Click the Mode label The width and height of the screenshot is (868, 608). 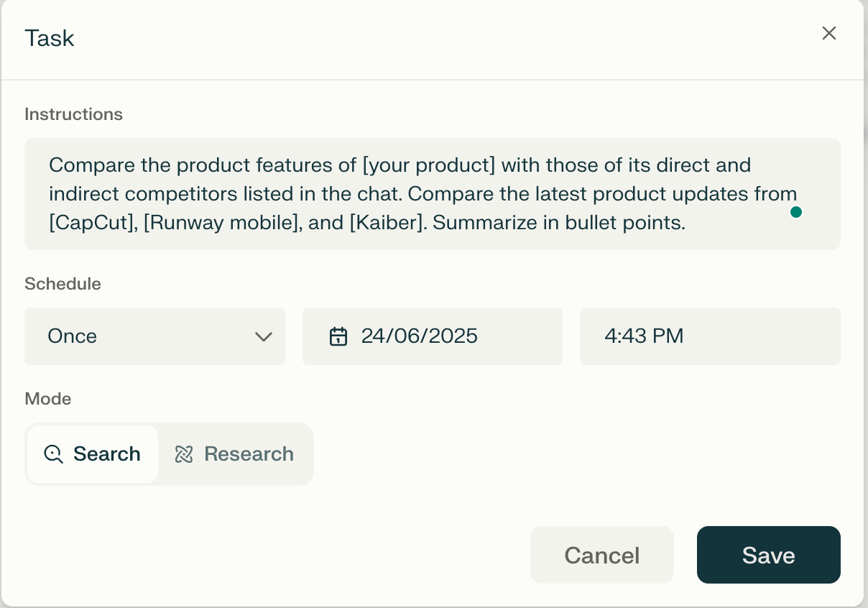click(x=47, y=399)
